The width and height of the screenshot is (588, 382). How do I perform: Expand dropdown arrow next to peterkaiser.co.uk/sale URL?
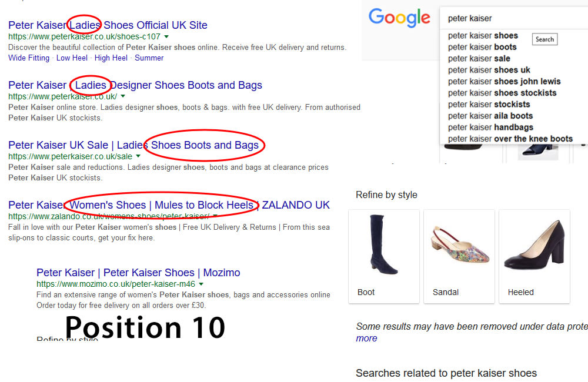tap(138, 156)
